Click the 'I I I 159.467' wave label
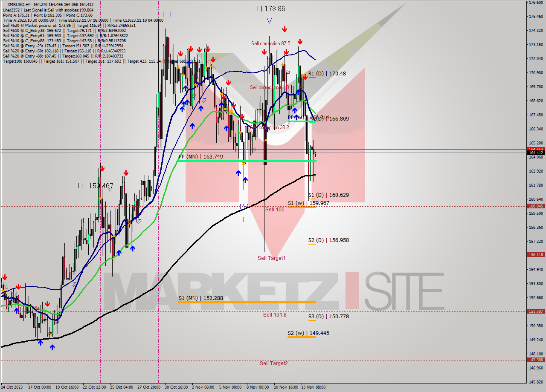Screen dimensions: 546x392 pyautogui.click(x=96, y=186)
